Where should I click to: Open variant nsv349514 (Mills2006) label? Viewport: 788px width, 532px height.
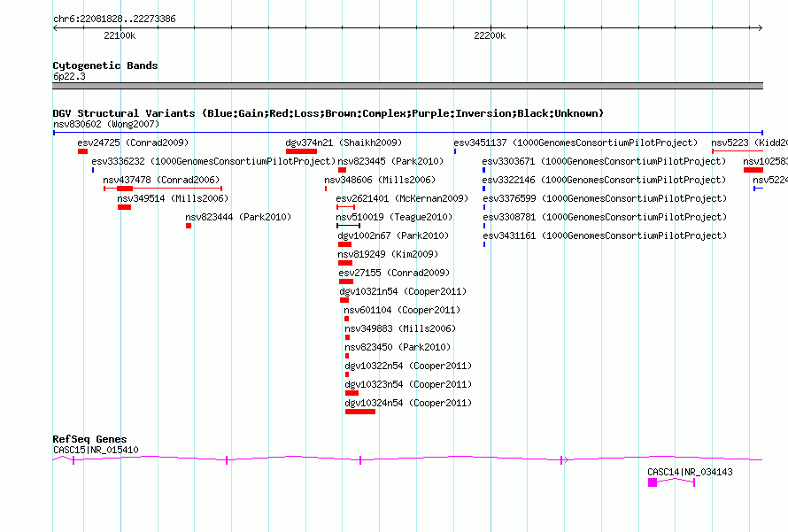point(173,198)
